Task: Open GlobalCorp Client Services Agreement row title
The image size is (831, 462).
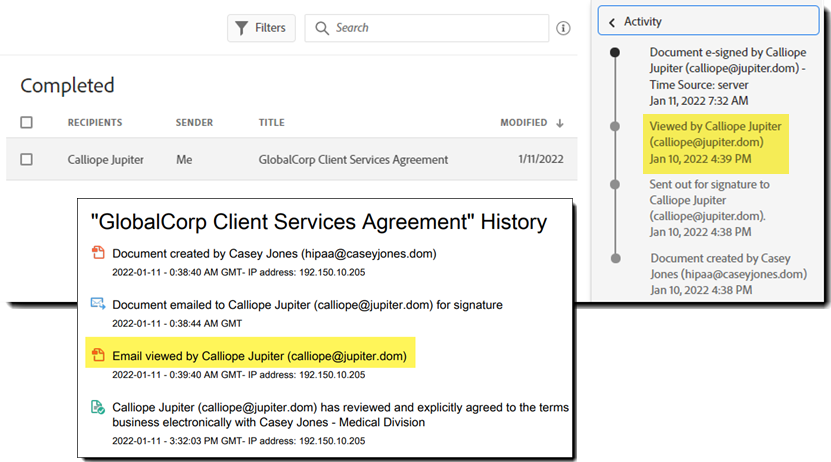Action: (353, 159)
